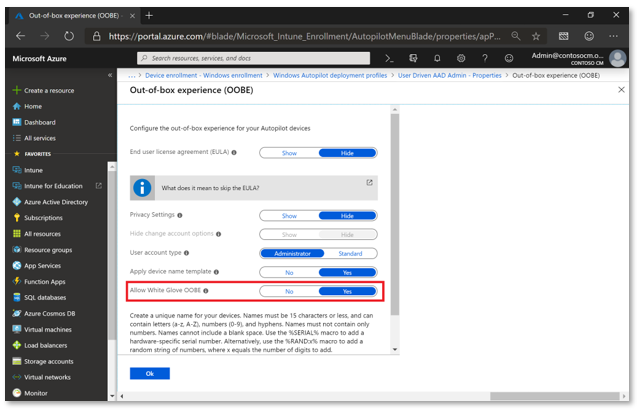The height and width of the screenshot is (417, 641).
Task: Click the Ok button
Action: [150, 373]
